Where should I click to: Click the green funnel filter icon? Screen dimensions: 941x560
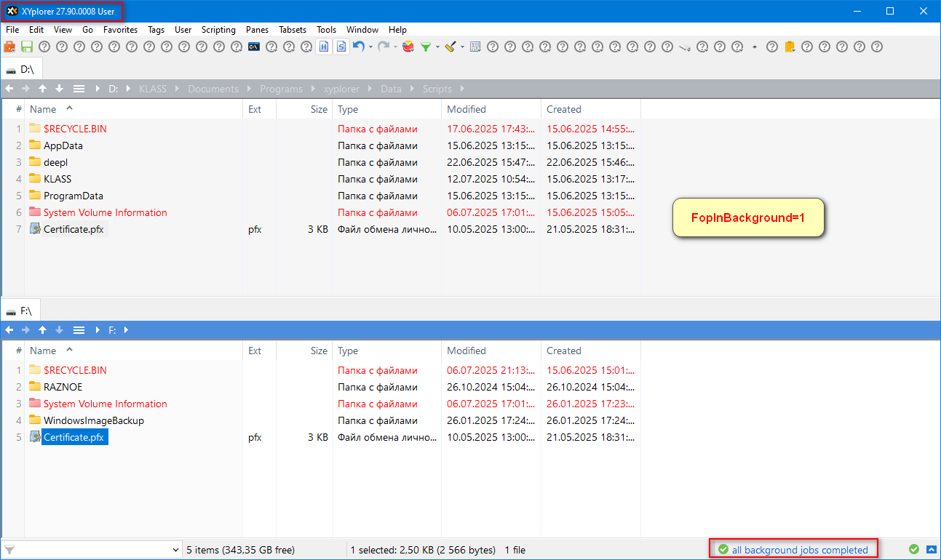426,47
